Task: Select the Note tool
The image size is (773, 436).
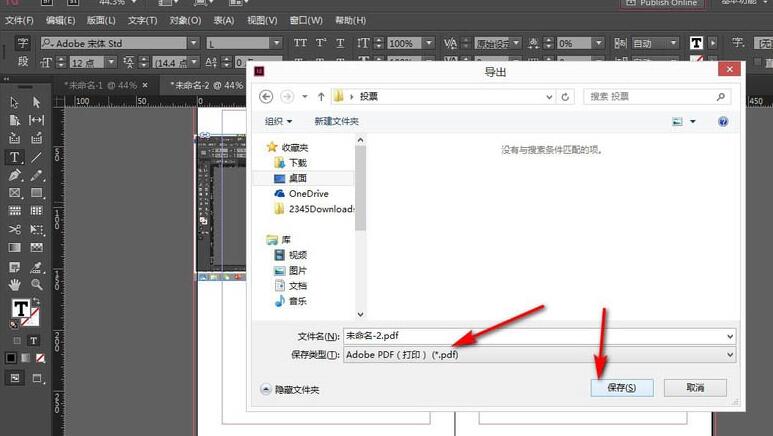Action: pos(14,267)
